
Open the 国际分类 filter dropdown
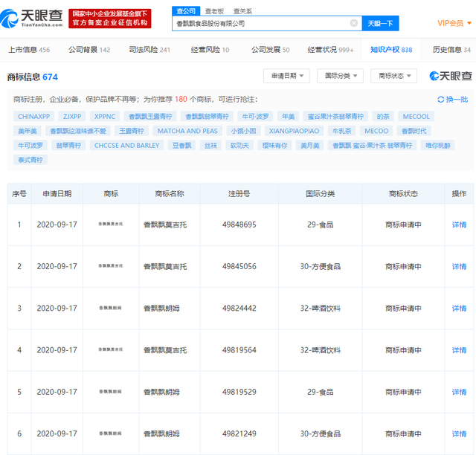pos(340,76)
